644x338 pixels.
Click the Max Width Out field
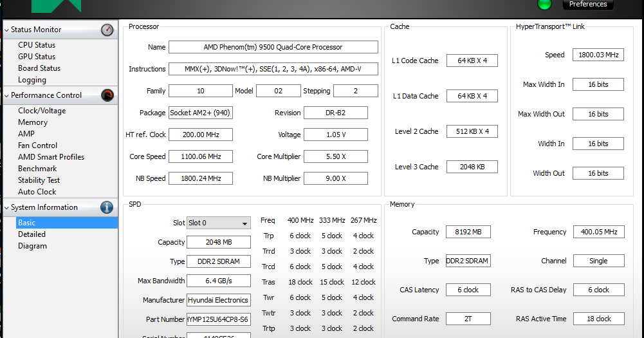point(598,114)
